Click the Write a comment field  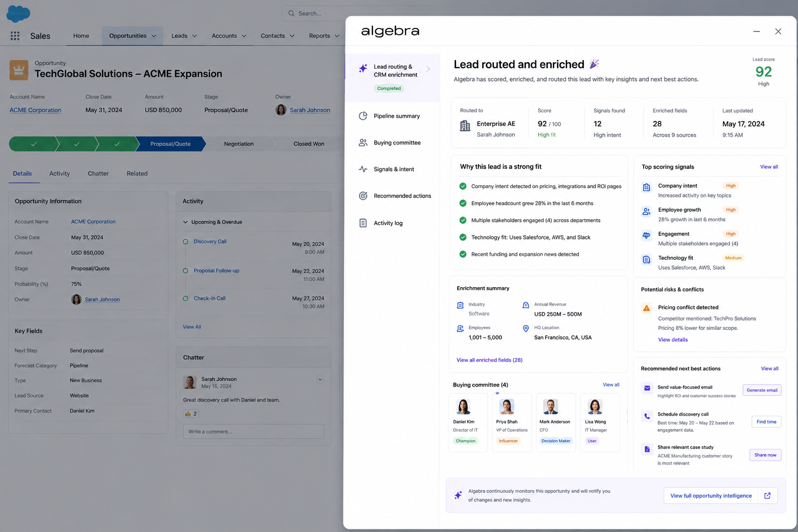254,431
